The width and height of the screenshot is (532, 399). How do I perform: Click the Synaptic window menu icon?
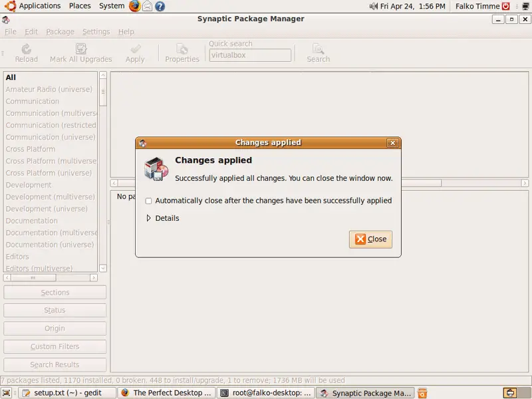6,20
